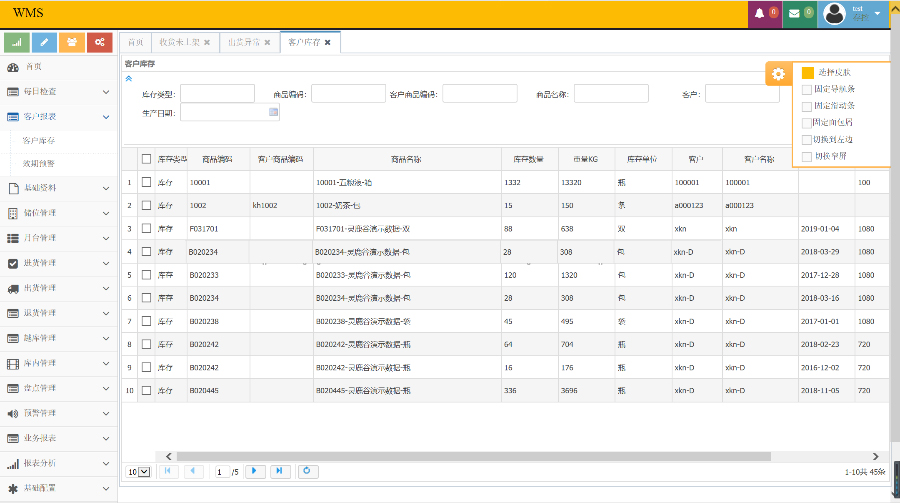
Task: Close the 收货未上架 tab
Action: click(207, 42)
